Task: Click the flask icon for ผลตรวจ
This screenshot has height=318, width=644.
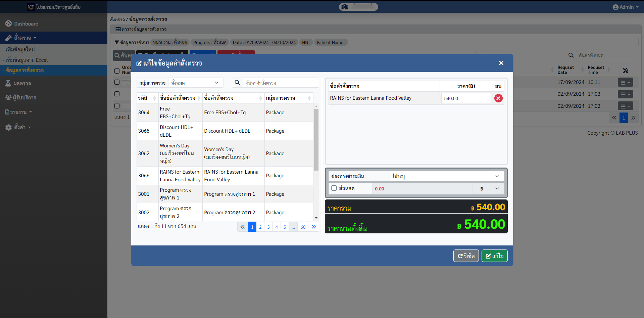Action: coord(8,83)
